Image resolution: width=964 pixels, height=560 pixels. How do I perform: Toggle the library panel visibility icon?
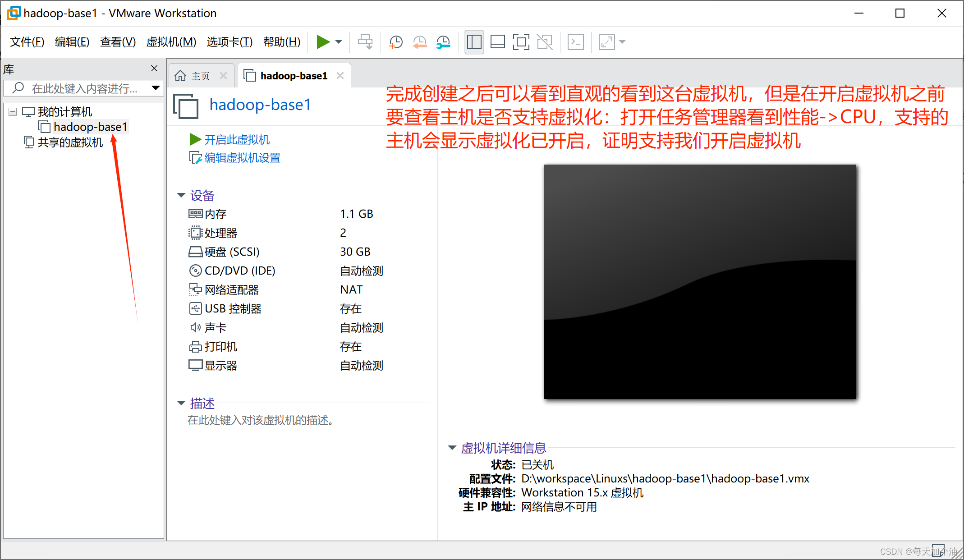pos(474,41)
